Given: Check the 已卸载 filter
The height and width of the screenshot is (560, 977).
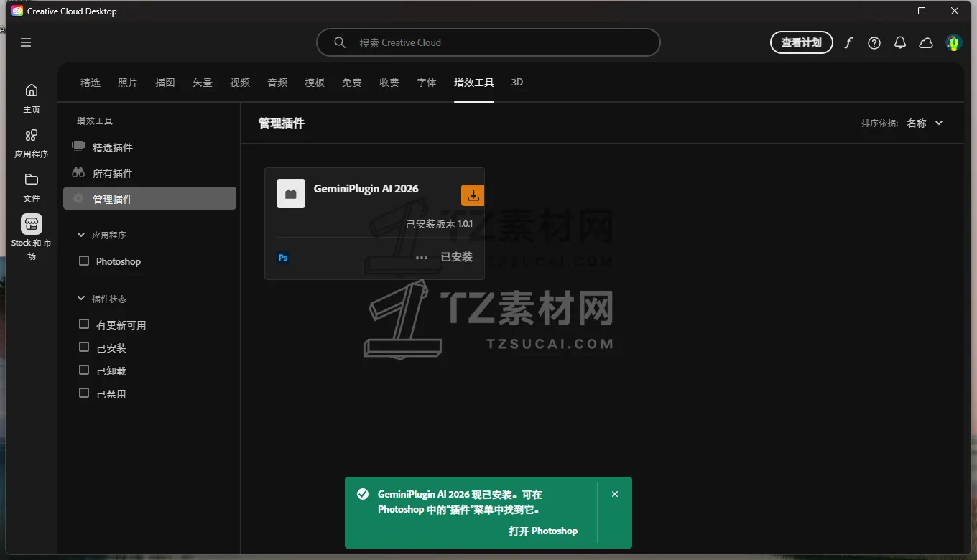Looking at the screenshot, I should 84,370.
